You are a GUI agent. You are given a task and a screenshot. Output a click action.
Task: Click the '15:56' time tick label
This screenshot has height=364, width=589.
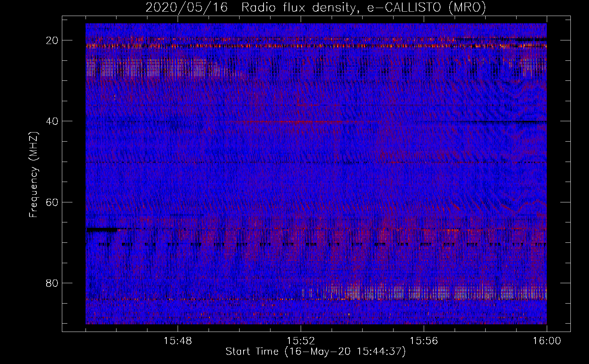click(424, 341)
